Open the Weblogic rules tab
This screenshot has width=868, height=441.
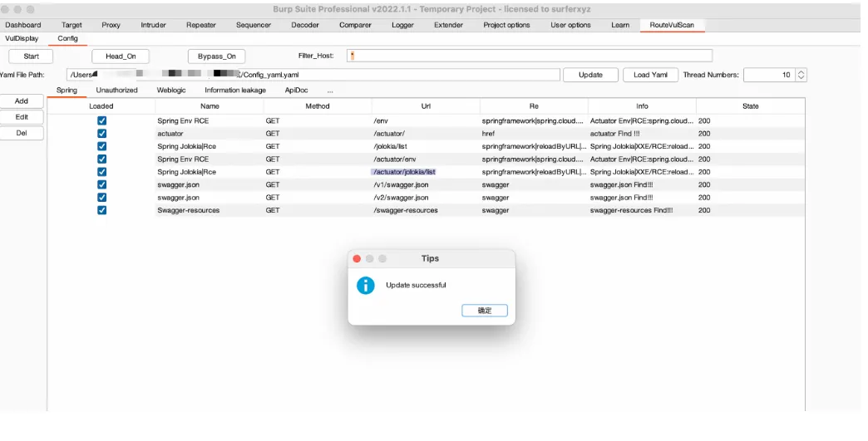point(171,90)
